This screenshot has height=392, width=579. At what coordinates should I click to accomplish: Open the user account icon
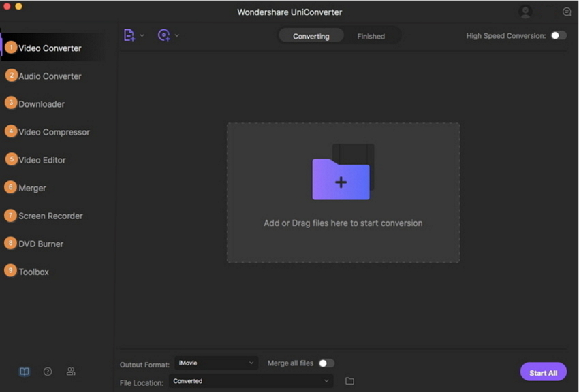(525, 12)
